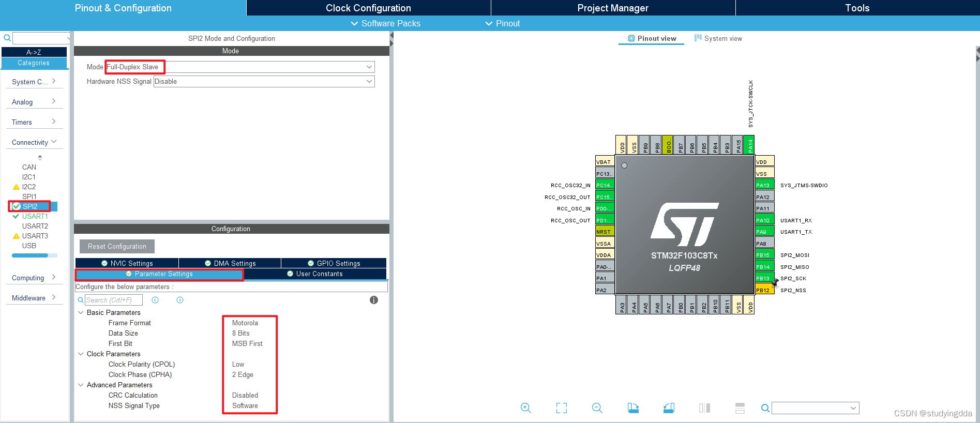Click the Frame Format value Motorola
980x423 pixels.
(245, 323)
